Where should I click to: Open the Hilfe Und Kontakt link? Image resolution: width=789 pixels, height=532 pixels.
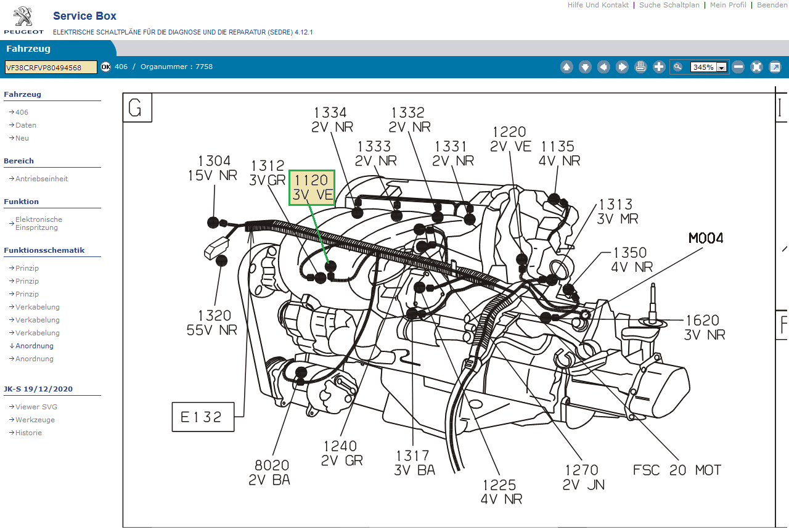[598, 5]
